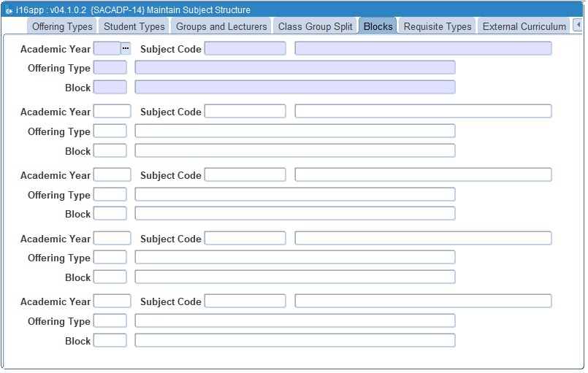Click the i16app window title bar icon
588x373 pixels.
[x=8, y=10]
